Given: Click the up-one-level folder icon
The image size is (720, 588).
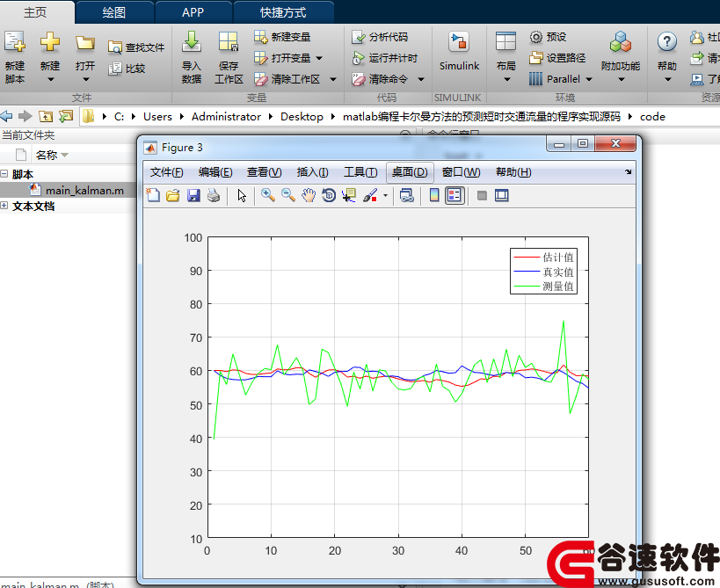Looking at the screenshot, I should tap(46, 117).
